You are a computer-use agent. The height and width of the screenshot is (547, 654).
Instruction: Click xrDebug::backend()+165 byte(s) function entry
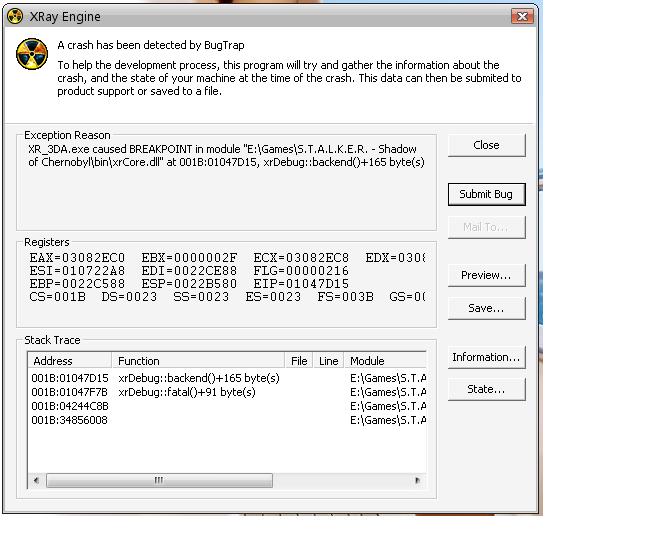coord(199,378)
